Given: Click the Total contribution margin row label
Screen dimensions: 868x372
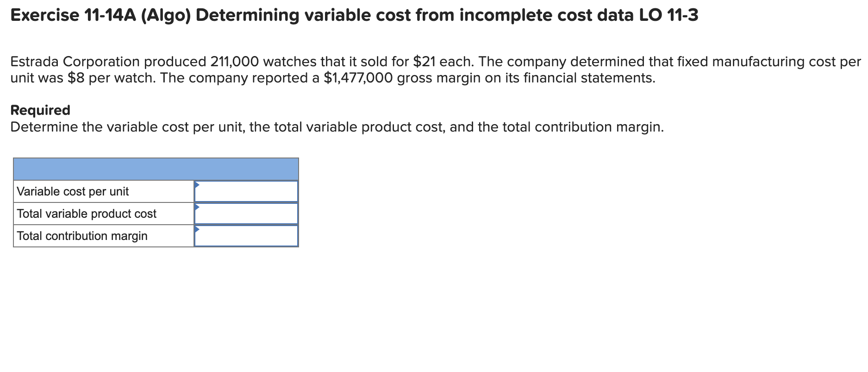Looking at the screenshot, I should 81,236.
